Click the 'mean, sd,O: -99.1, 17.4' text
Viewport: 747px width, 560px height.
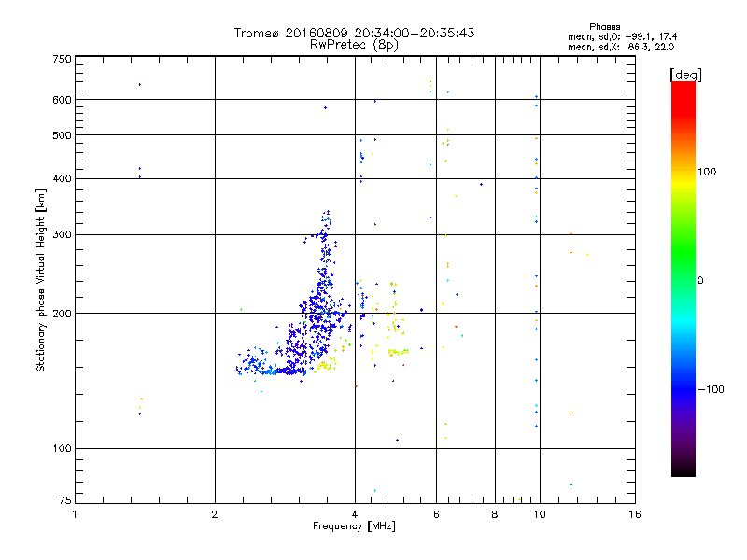pyautogui.click(x=622, y=36)
